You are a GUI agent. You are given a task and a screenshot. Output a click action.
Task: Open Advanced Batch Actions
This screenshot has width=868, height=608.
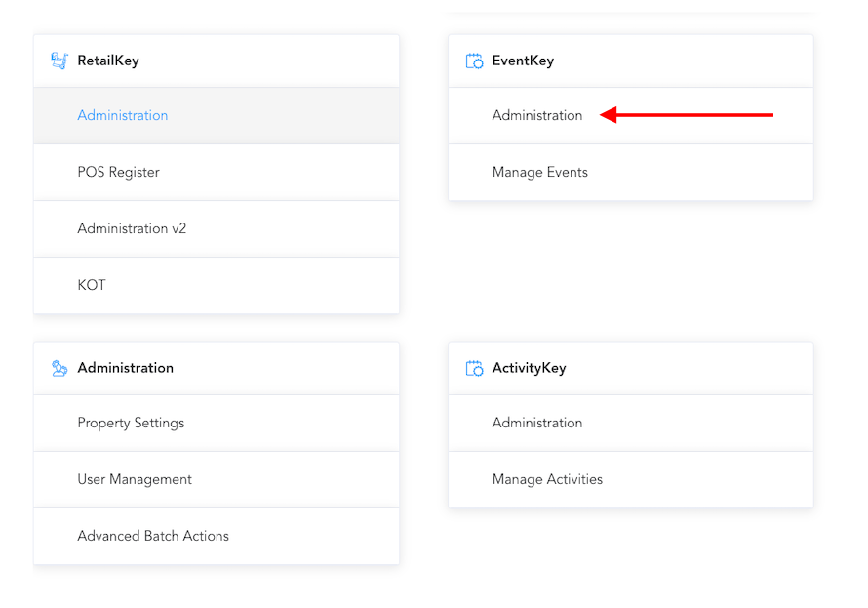[x=153, y=536]
